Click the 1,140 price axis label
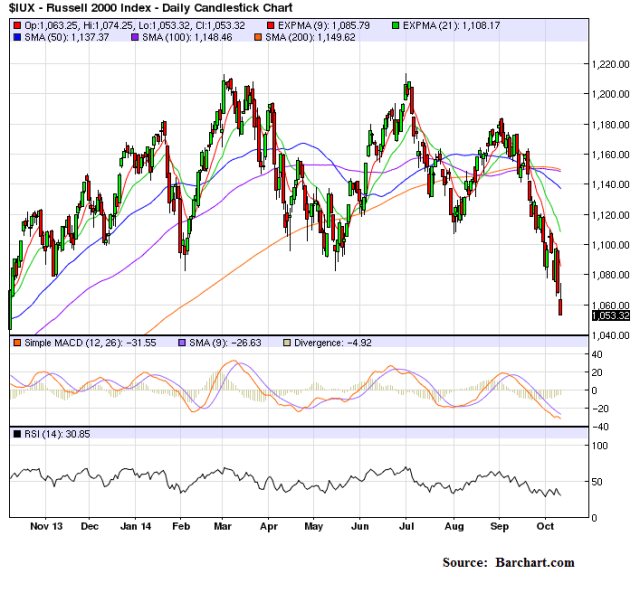Image resolution: width=640 pixels, height=602 pixels. [x=608, y=185]
